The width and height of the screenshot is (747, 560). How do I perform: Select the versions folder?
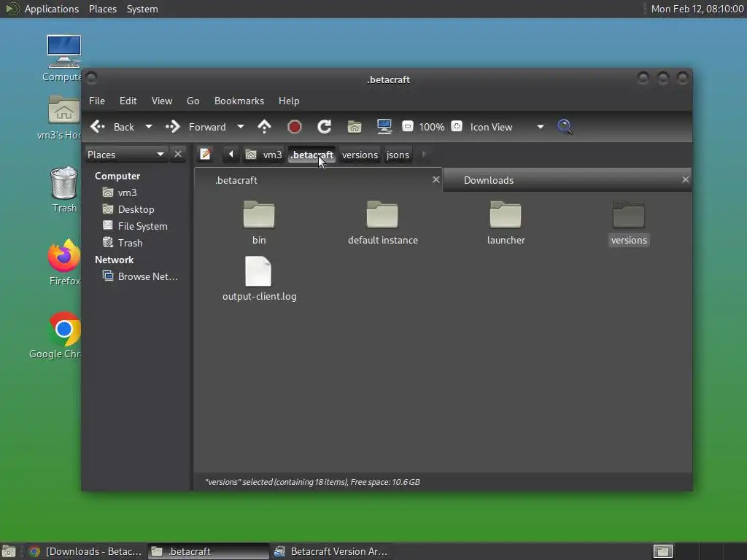(x=629, y=222)
